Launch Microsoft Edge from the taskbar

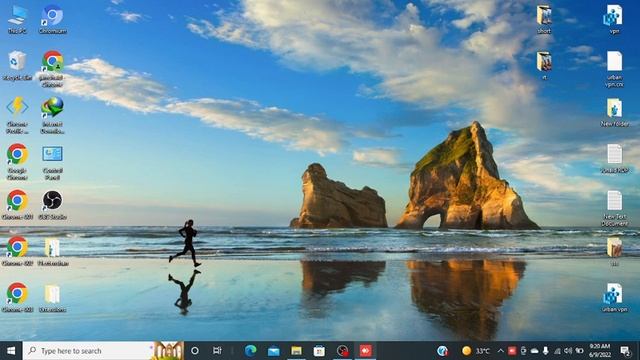point(251,351)
